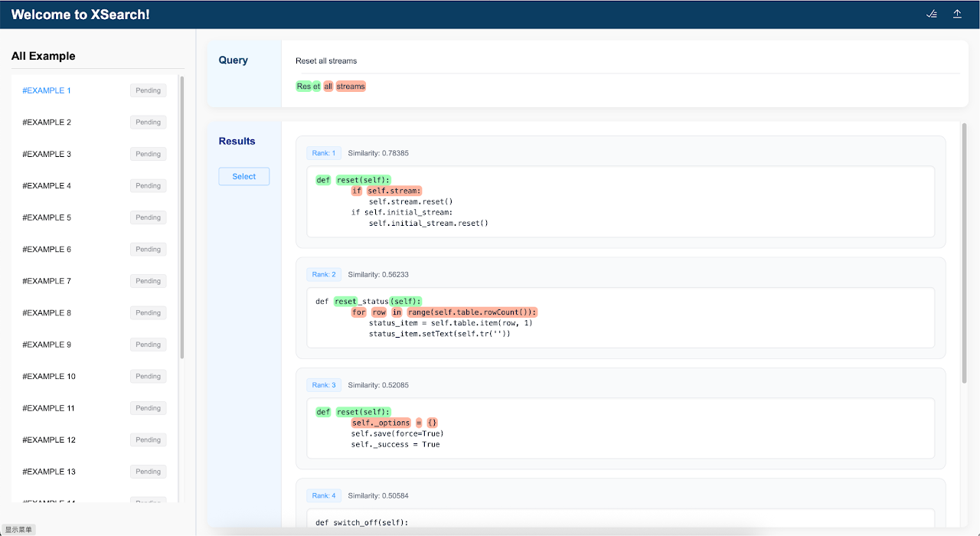Click the Select button in the Results panel
This screenshot has width=980, height=536.
(x=243, y=176)
